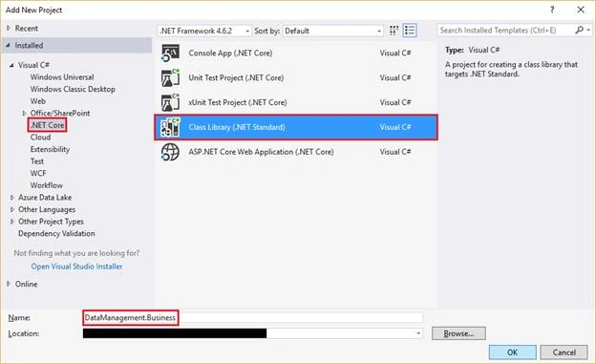
Task: Expand the Online section
Action: click(x=9, y=284)
